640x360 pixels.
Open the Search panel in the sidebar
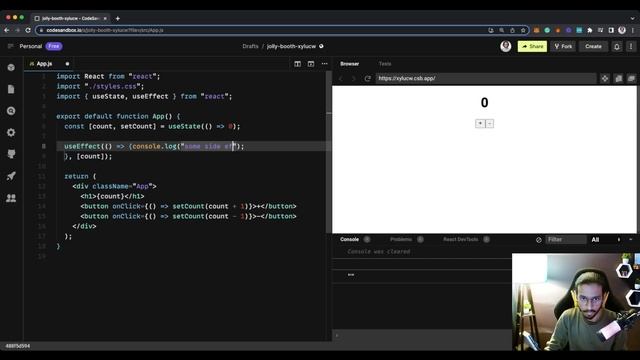click(11, 111)
